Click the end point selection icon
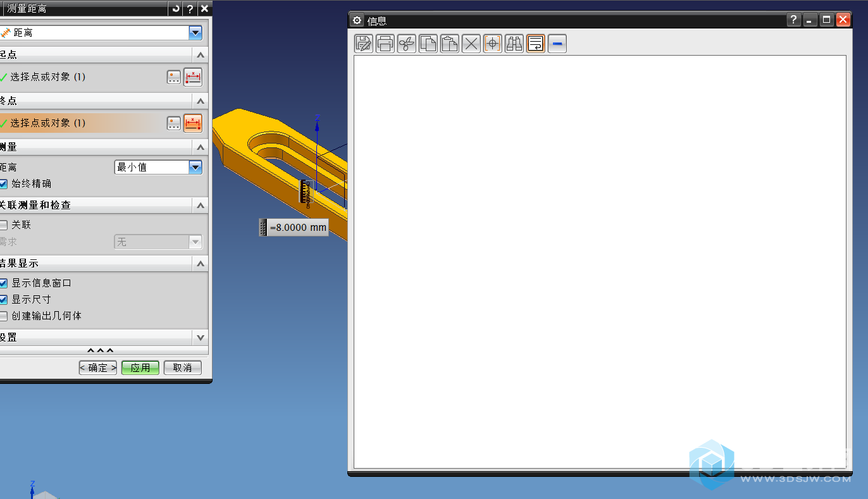 (193, 123)
